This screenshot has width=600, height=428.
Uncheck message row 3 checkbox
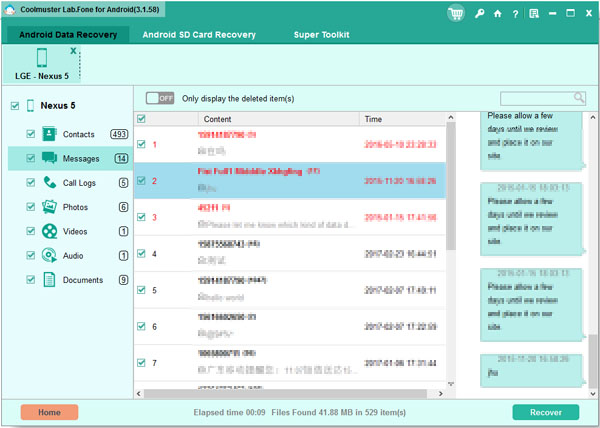[x=141, y=217]
